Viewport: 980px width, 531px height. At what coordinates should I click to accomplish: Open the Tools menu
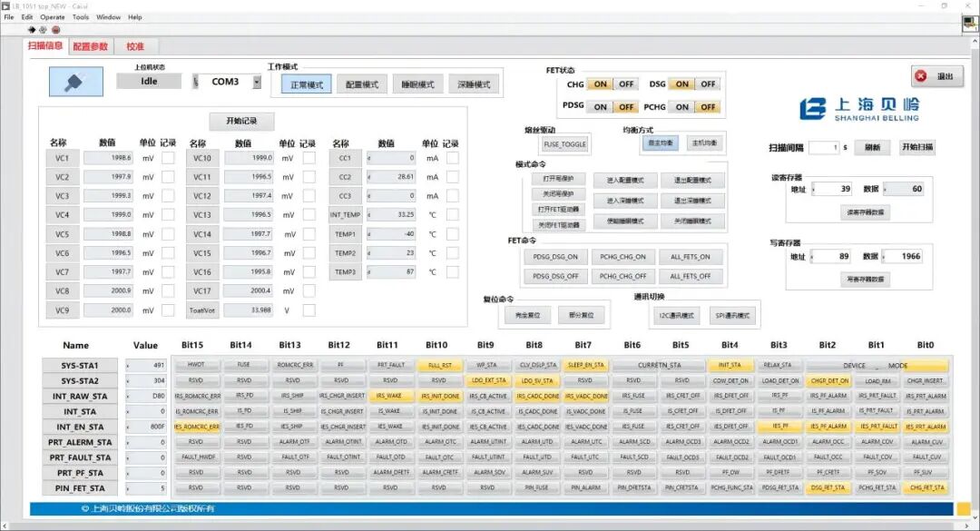click(81, 17)
